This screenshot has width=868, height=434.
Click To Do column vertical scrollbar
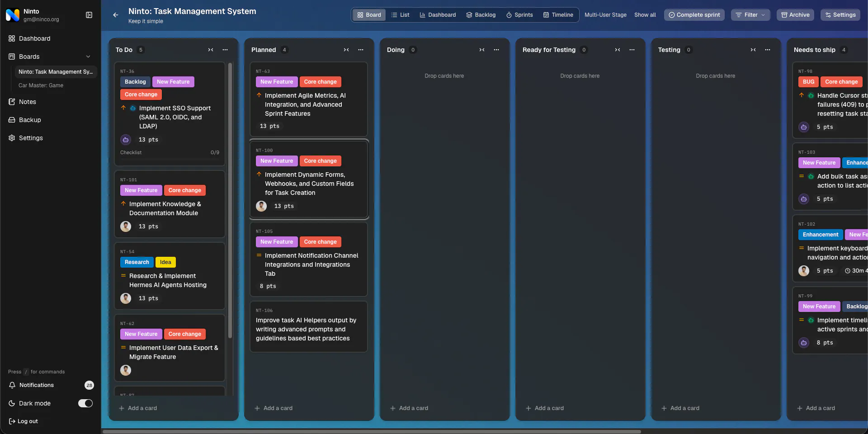click(x=230, y=201)
